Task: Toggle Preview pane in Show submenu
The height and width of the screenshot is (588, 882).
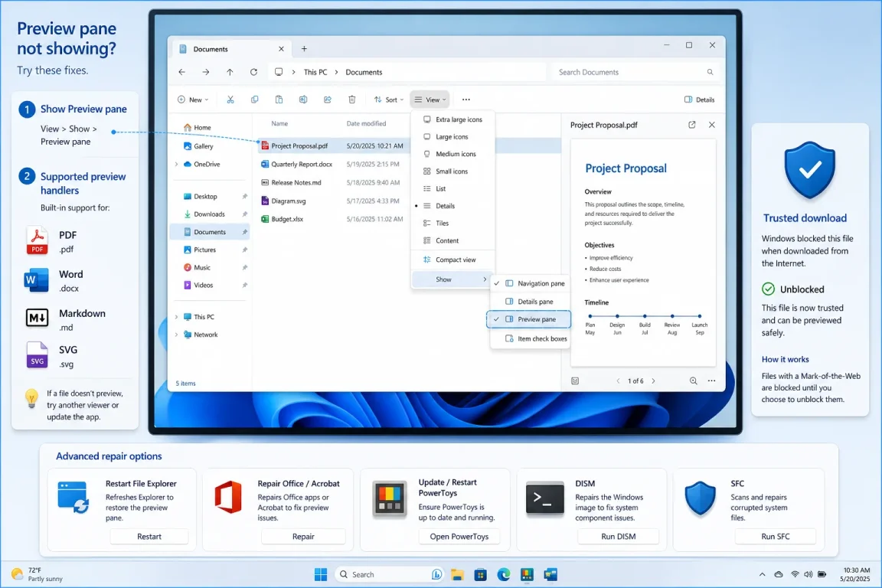Action: click(x=529, y=319)
